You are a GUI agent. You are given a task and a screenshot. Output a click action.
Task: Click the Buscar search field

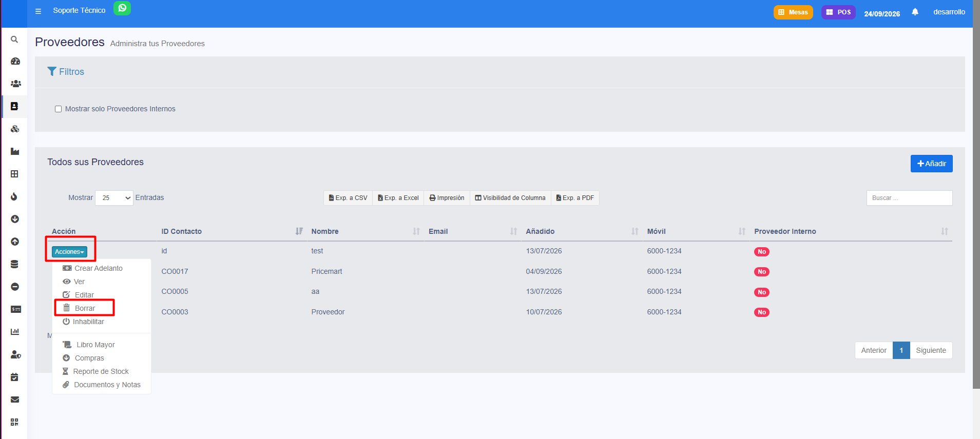click(909, 198)
